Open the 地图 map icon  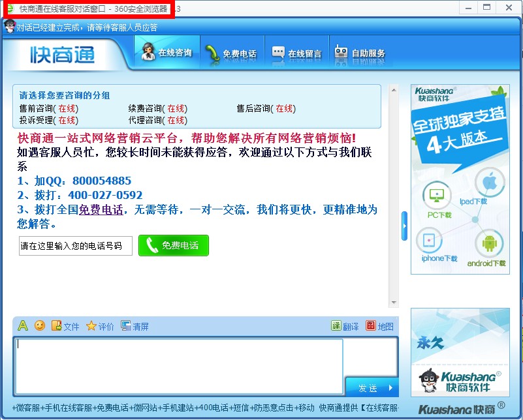click(x=371, y=326)
